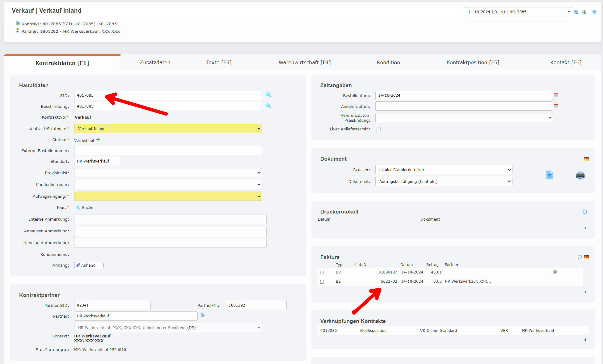Click the gears with checkmark icon in the header

(584, 12)
